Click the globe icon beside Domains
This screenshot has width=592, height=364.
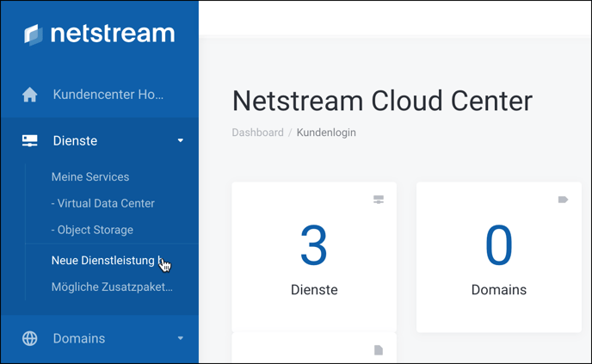[x=30, y=338]
